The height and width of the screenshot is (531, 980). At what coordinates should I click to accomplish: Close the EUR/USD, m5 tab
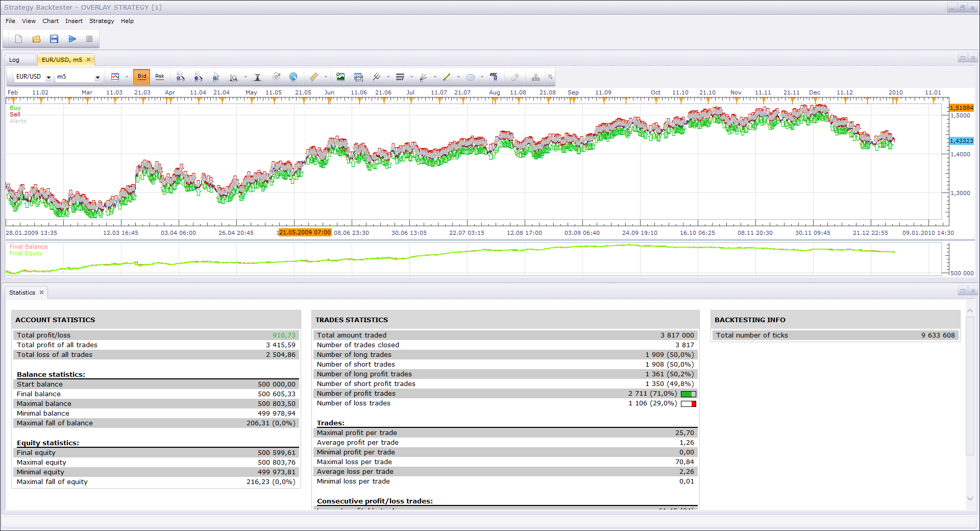click(88, 60)
